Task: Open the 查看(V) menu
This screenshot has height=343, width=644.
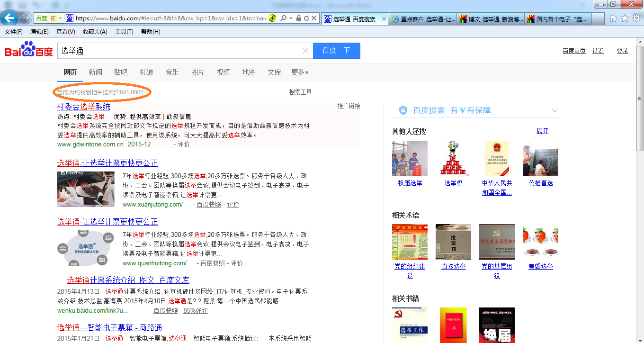Action: tap(65, 32)
